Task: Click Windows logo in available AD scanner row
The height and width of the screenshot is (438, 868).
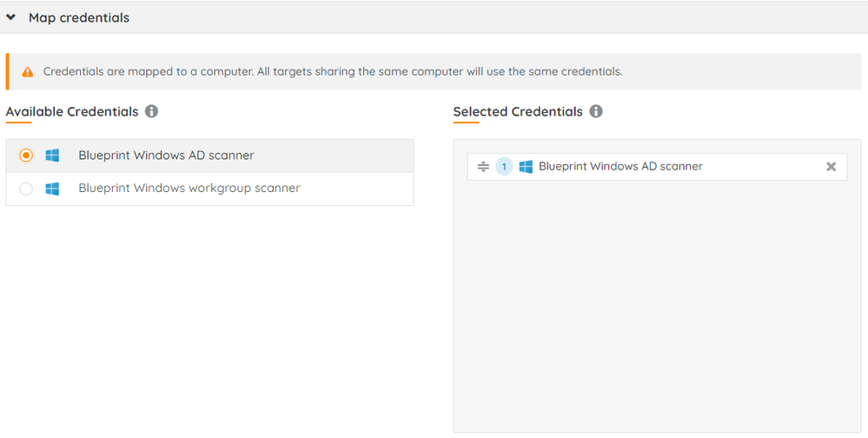Action: (52, 156)
